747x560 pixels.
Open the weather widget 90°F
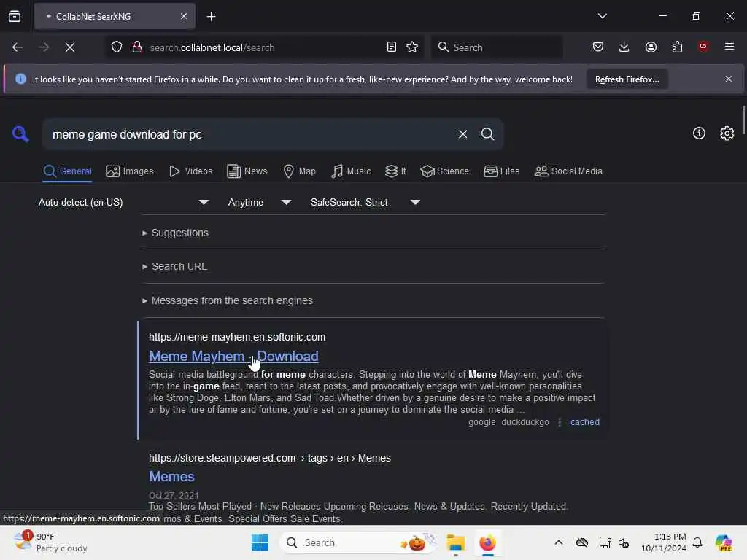50,542
